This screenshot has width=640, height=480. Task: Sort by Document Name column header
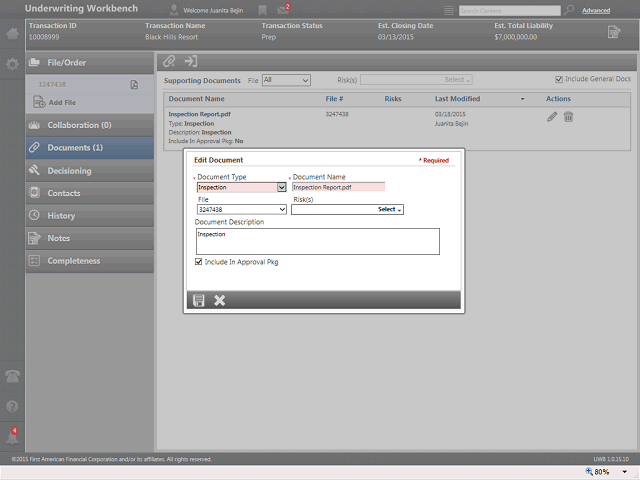point(196,99)
